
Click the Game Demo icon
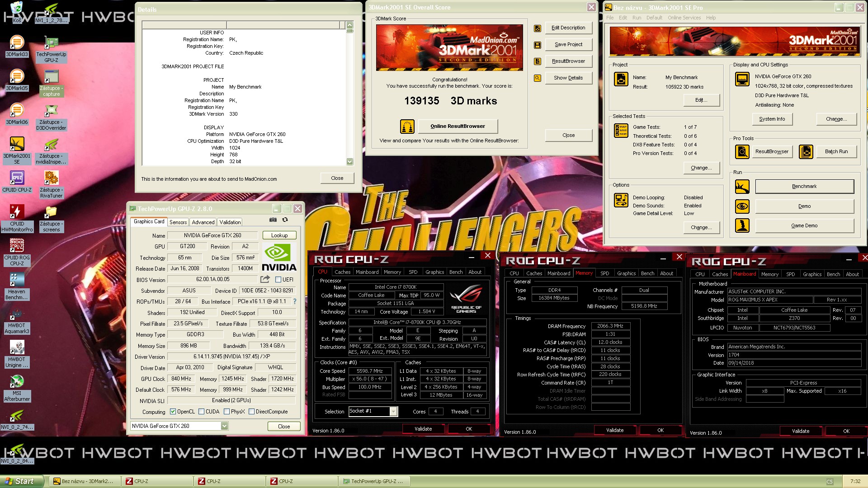click(742, 225)
